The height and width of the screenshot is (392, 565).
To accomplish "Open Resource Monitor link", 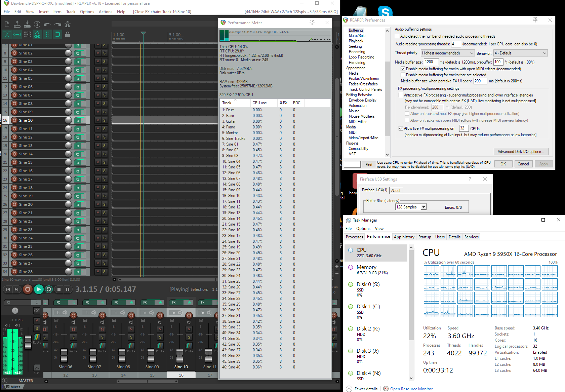I will [x=411, y=389].
